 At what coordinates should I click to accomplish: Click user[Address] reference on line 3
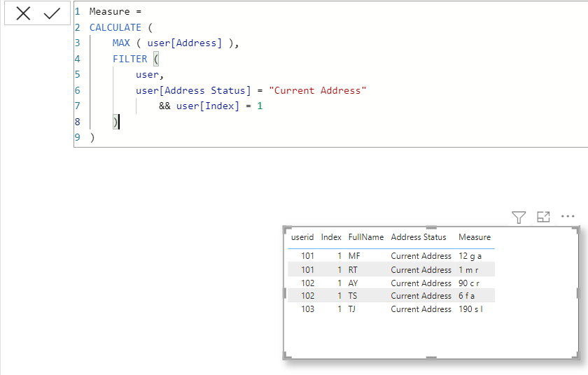[x=185, y=43]
